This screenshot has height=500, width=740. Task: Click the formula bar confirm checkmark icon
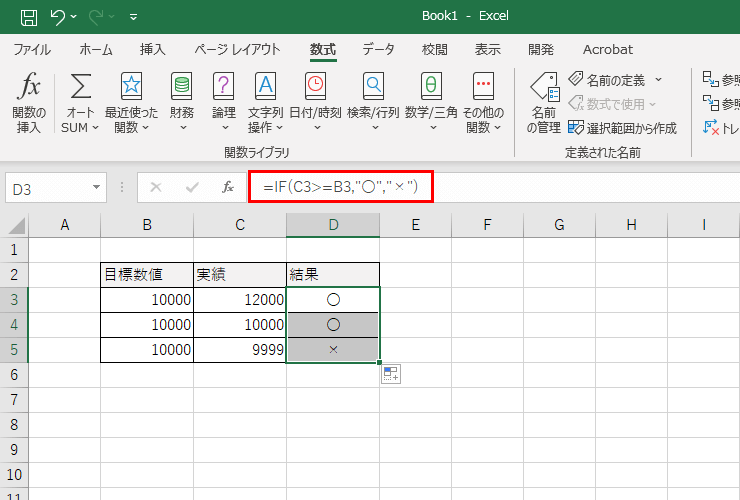coord(192,187)
